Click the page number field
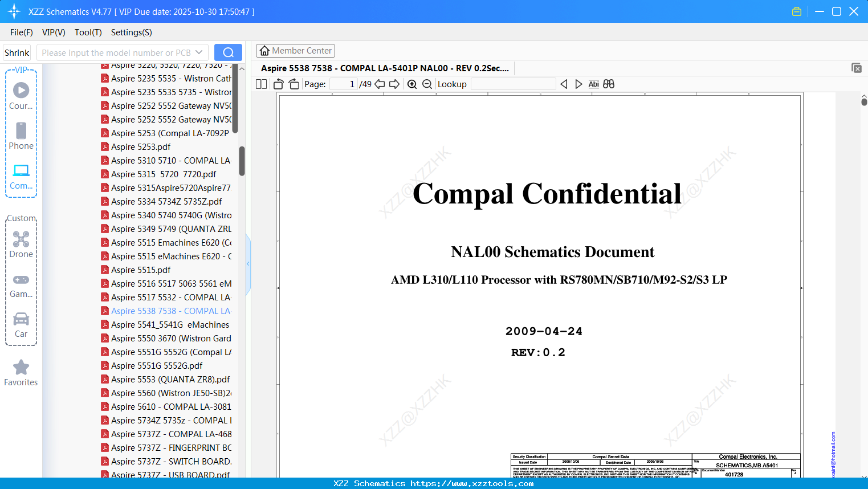 (x=343, y=84)
